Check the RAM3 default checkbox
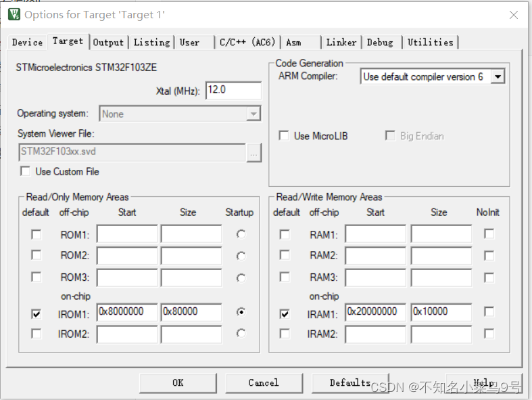The width and height of the screenshot is (532, 400). click(x=285, y=277)
